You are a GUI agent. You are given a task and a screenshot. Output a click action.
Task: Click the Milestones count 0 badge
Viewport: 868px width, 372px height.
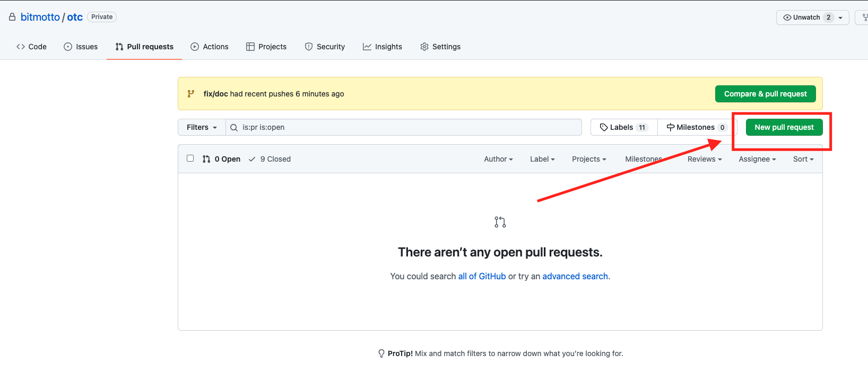coord(722,127)
